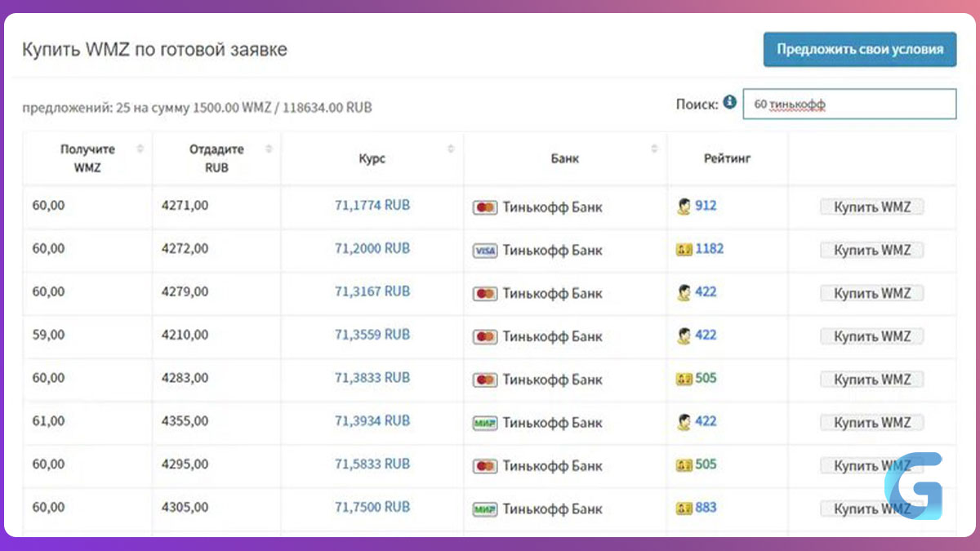Click the Рейтинг column header
The image size is (980, 551).
pyautogui.click(x=727, y=158)
